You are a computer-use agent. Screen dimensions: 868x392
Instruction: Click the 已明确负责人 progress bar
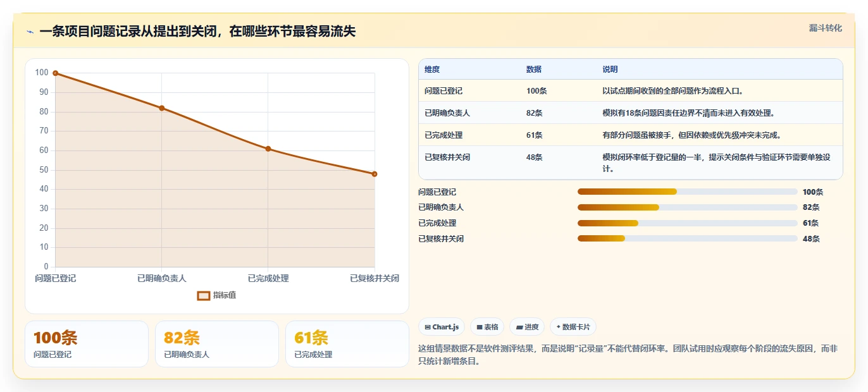[688, 207]
